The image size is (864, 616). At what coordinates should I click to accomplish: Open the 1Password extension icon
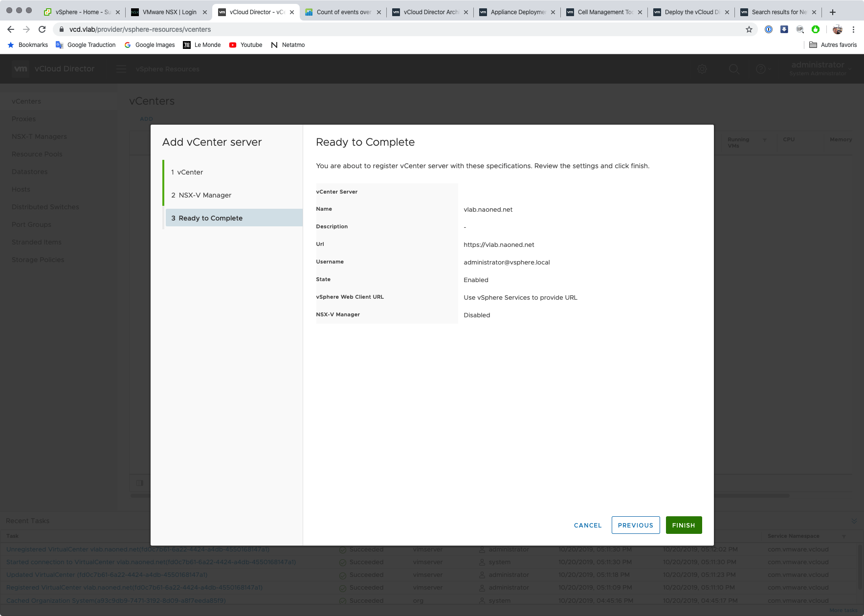pos(768,29)
